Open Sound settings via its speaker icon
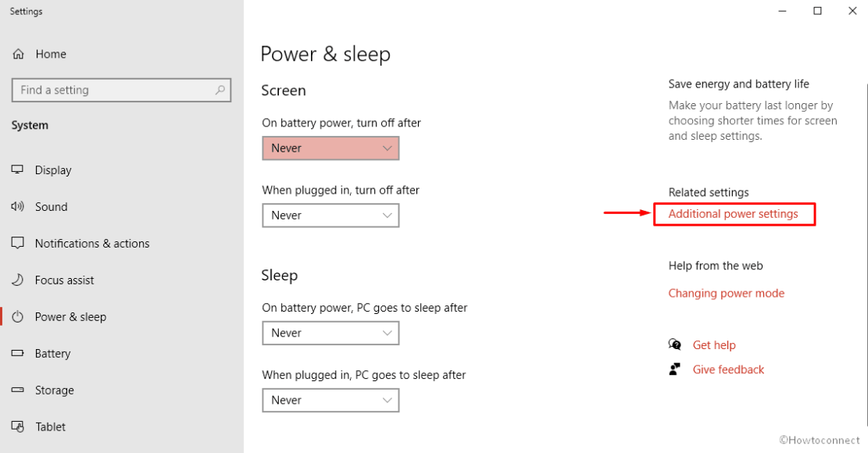This screenshot has height=453, width=868. [17, 206]
